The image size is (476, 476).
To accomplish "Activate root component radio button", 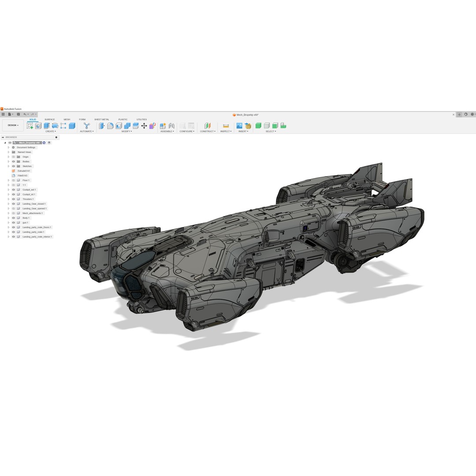I will [x=49, y=143].
